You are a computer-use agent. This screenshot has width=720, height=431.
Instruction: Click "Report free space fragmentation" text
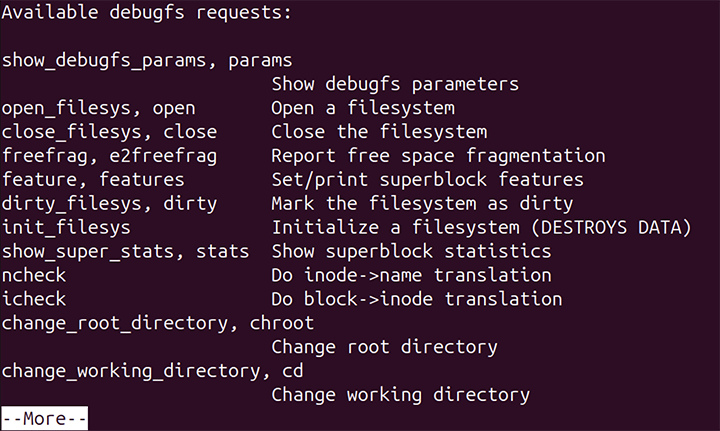(438, 156)
